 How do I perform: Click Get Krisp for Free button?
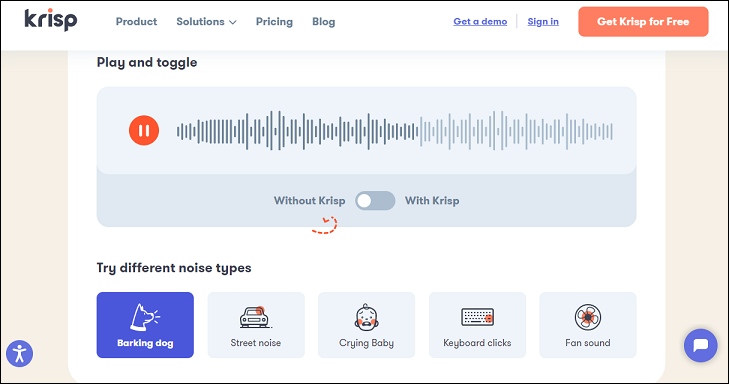pyautogui.click(x=643, y=22)
